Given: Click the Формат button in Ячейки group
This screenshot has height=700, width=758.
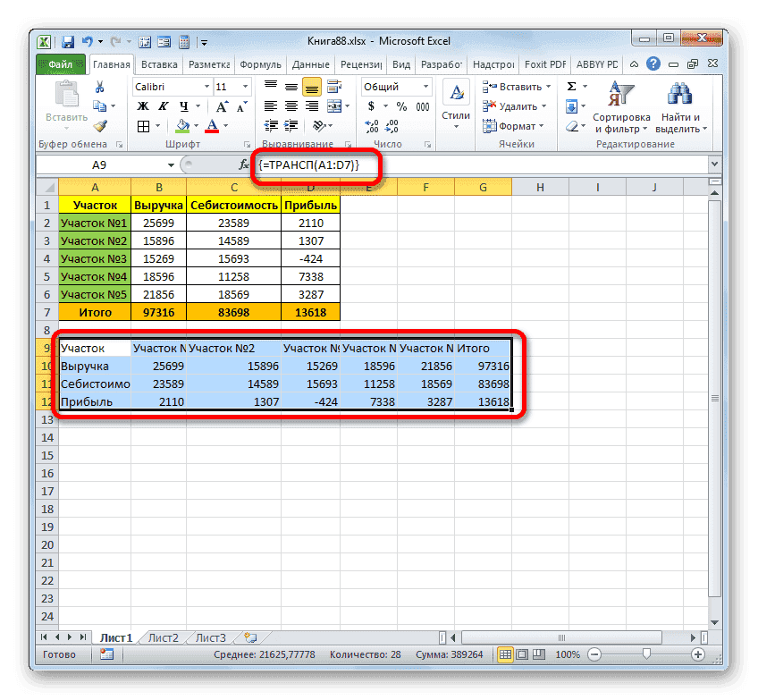Looking at the screenshot, I should pos(516,126).
